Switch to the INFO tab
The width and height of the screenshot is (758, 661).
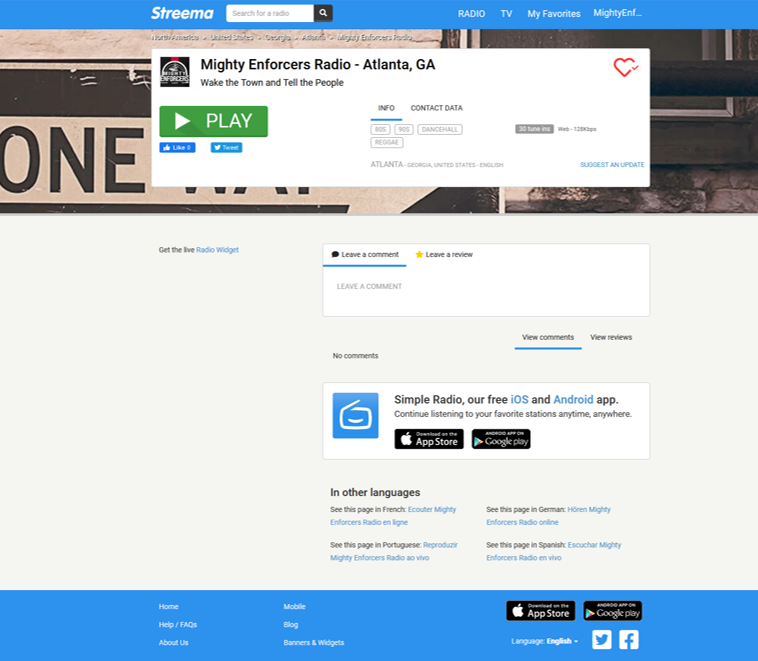click(x=386, y=108)
